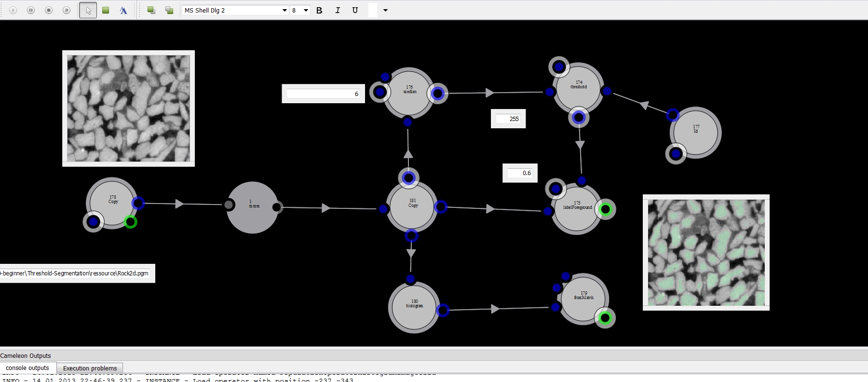
Task: Click the left white-ringed input port on median
Action: (x=380, y=92)
